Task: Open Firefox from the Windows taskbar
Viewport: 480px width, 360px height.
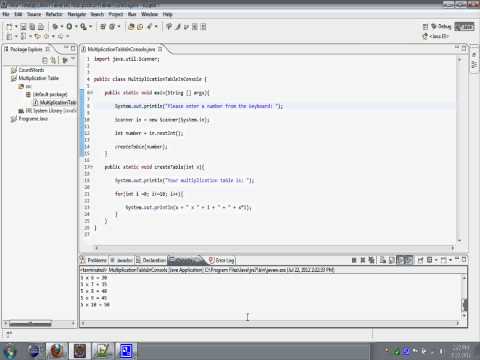Action: (57, 351)
